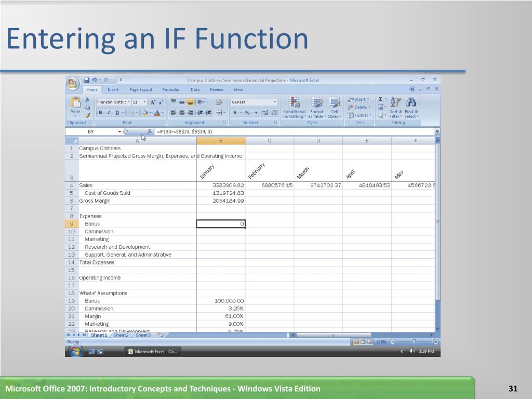Toggle bottom align for cell
Screen dimensions: 532x399
click(x=190, y=102)
